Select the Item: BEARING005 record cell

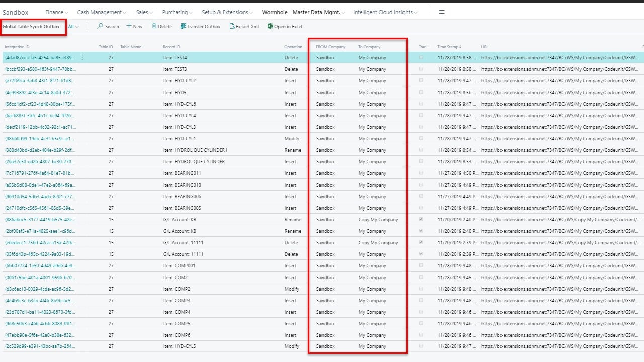click(182, 208)
